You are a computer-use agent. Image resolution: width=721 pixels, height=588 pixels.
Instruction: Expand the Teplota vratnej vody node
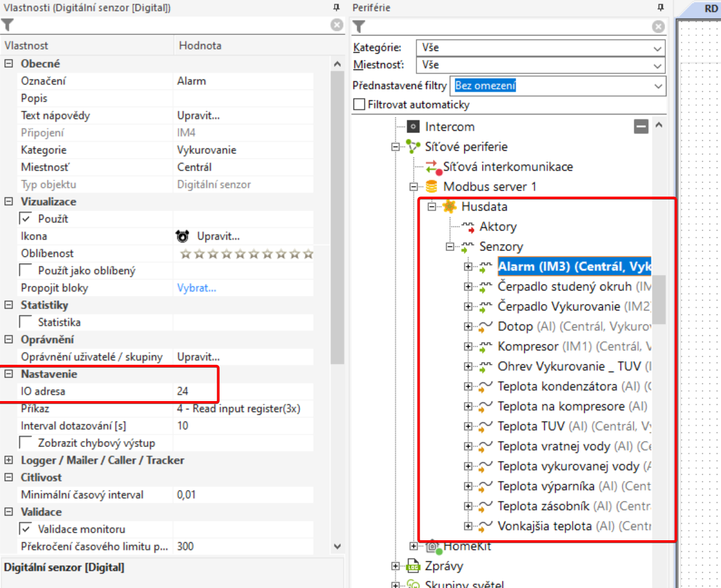click(467, 446)
